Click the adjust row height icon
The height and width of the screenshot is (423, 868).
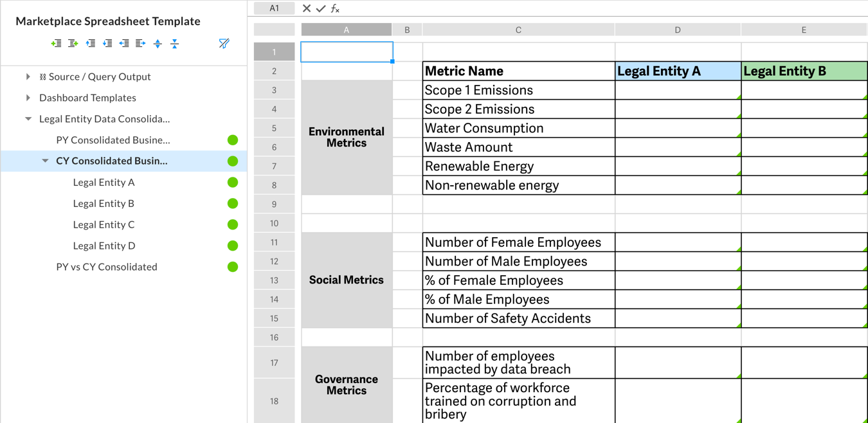coord(158,43)
